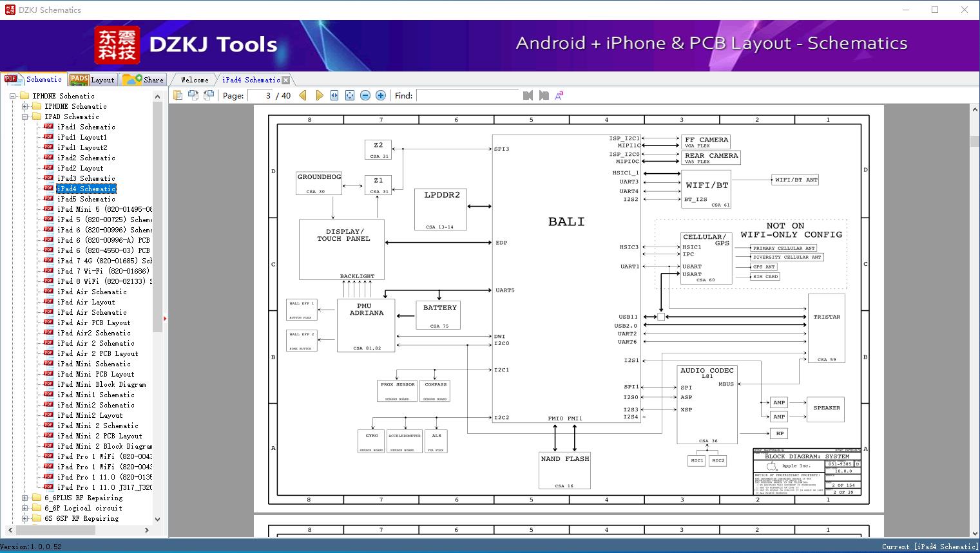Zoom in with the plus icon
The width and height of the screenshot is (980, 553).
point(381,95)
